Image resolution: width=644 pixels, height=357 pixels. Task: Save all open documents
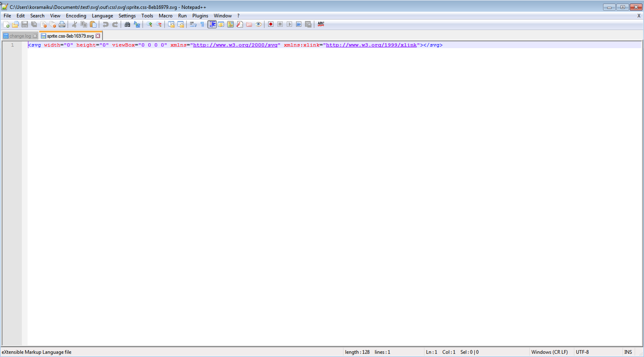click(34, 24)
